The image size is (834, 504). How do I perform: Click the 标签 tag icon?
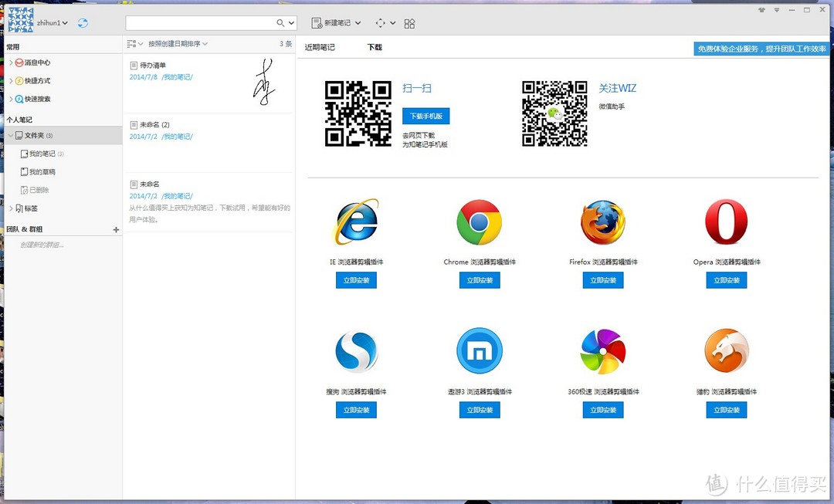(x=19, y=208)
